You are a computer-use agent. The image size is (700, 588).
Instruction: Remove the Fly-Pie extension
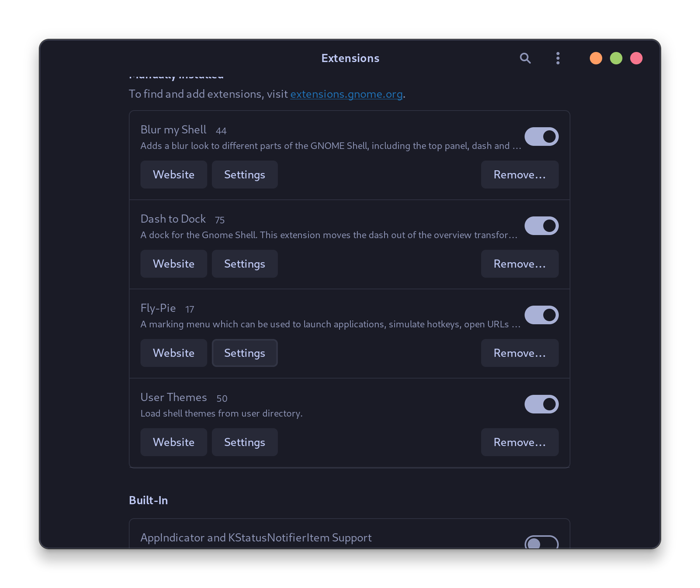click(520, 353)
